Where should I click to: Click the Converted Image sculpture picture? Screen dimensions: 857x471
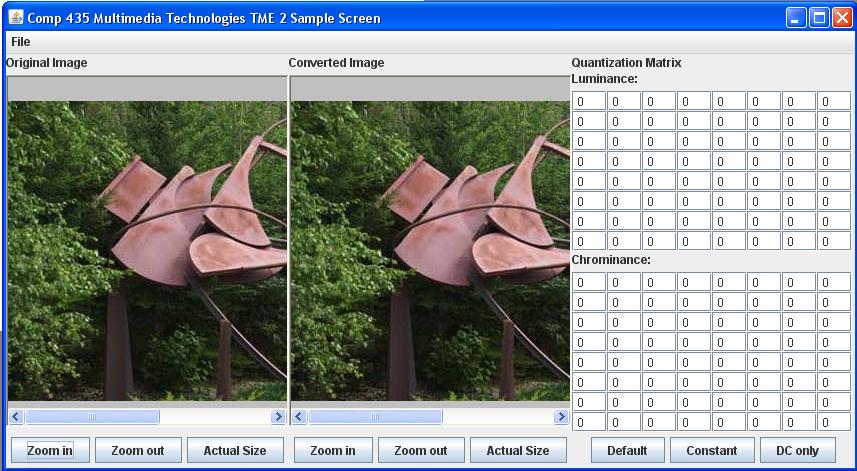tap(430, 251)
